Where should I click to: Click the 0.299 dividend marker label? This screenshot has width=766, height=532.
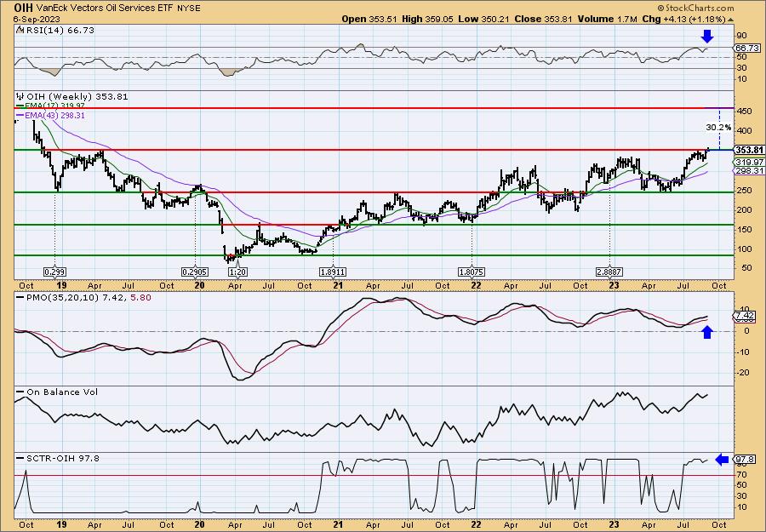pos(54,272)
